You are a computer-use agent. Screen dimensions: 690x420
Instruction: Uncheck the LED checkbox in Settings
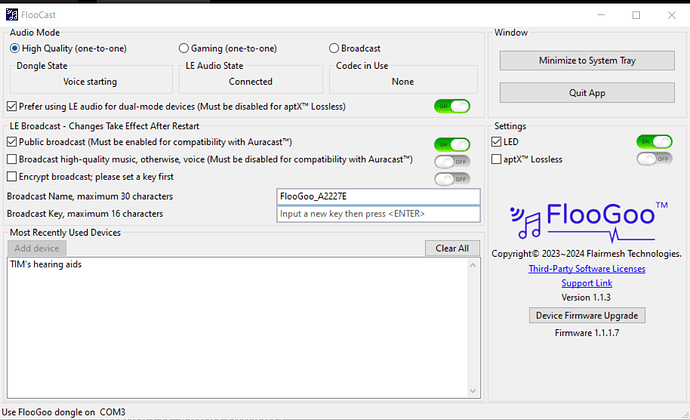(496, 142)
